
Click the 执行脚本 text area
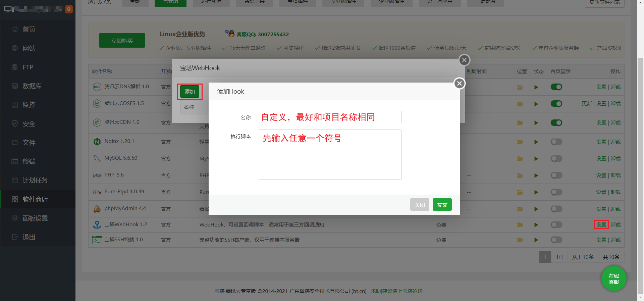click(330, 155)
